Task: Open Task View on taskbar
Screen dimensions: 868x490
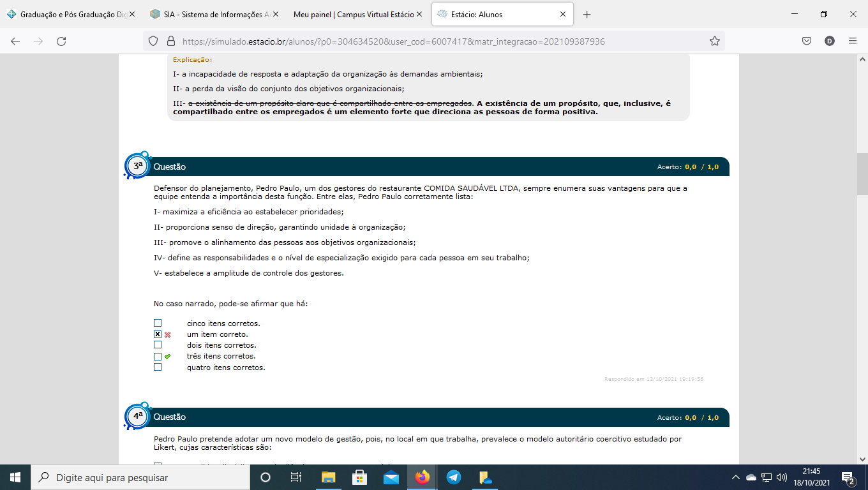Action: click(x=296, y=477)
